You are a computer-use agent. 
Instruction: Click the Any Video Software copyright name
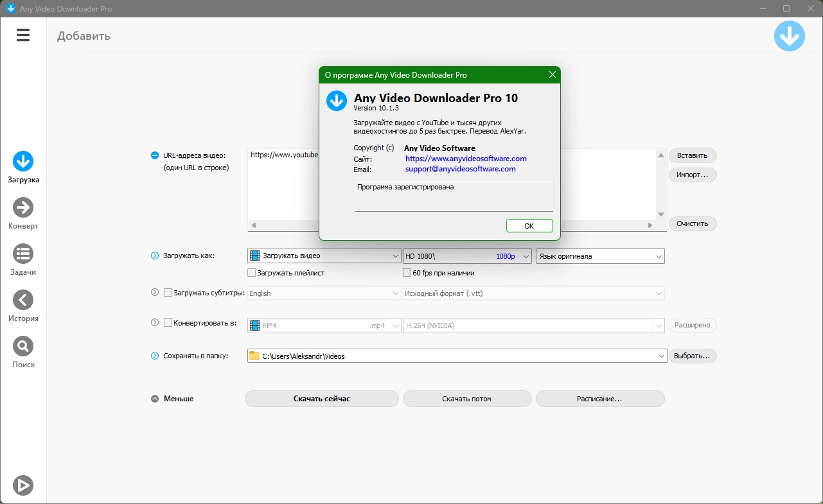[x=440, y=148]
